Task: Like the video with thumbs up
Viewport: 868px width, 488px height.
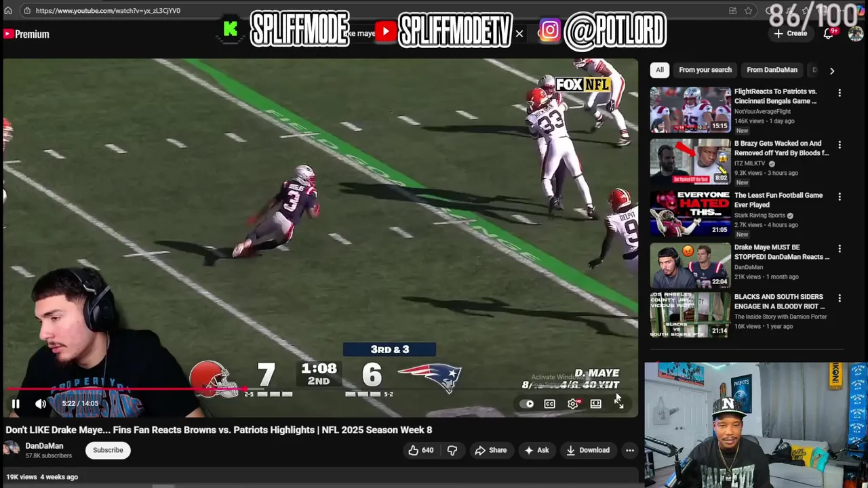Action: point(420,450)
